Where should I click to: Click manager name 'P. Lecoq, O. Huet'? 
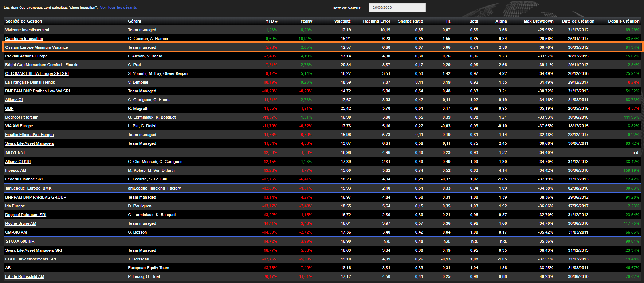144,276
